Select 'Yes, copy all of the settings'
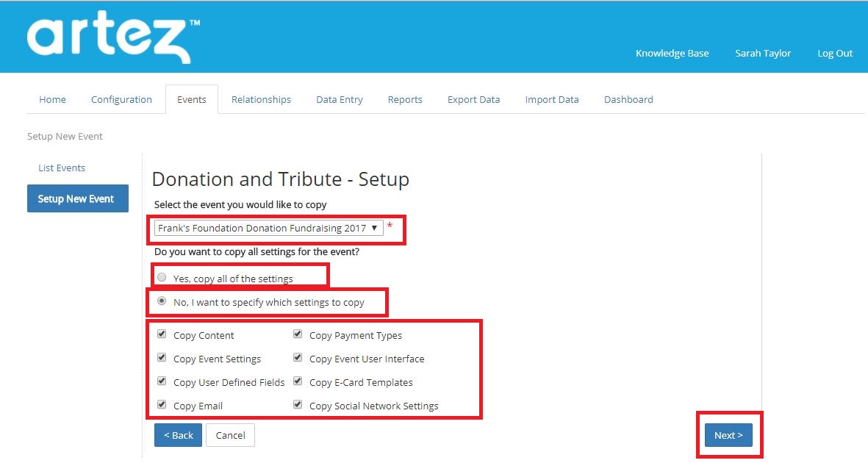Viewport: 868px width, 463px height. [x=162, y=278]
